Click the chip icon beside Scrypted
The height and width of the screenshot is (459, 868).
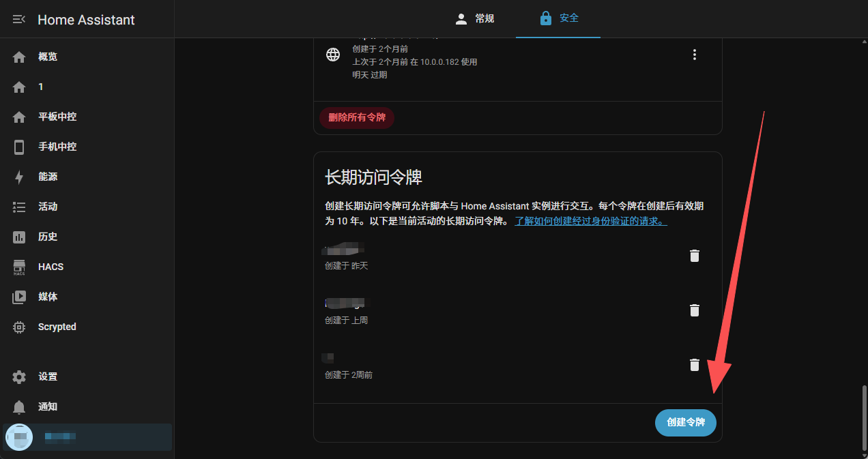(19, 327)
